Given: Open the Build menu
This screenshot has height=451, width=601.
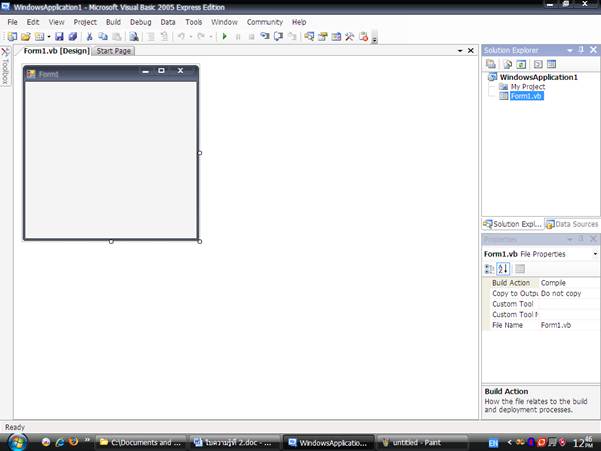Looking at the screenshot, I should pos(113,22).
